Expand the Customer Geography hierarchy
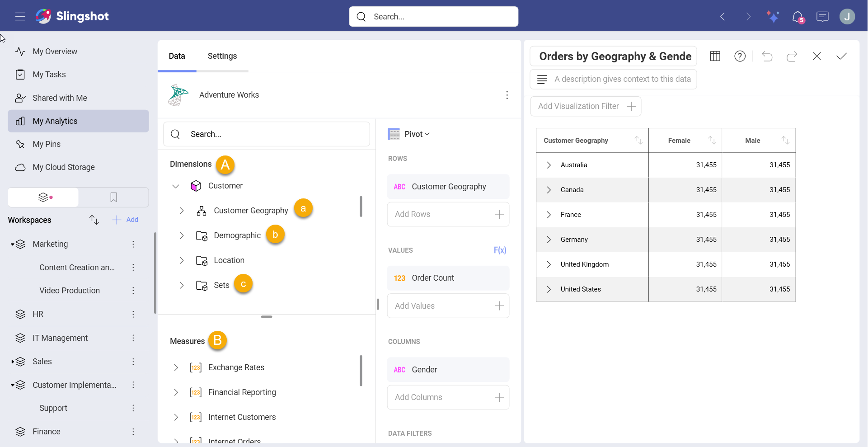 [x=182, y=211]
